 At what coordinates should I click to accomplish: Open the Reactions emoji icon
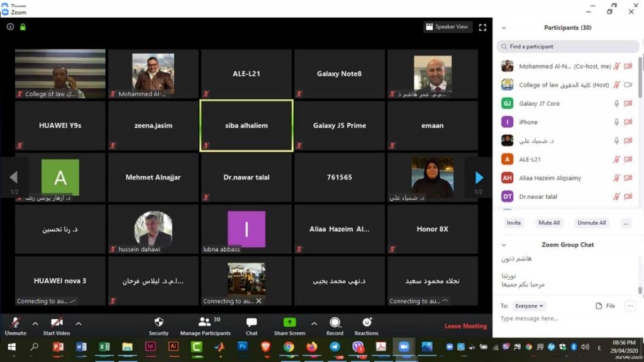coord(367,322)
